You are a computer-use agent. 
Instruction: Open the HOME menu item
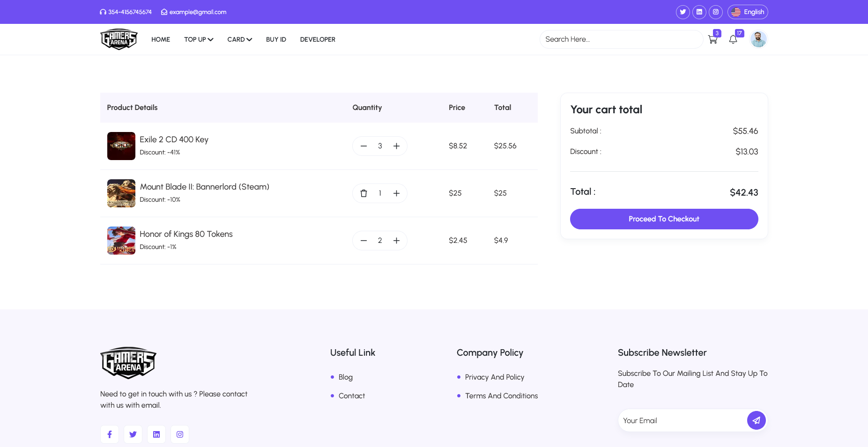pos(161,39)
